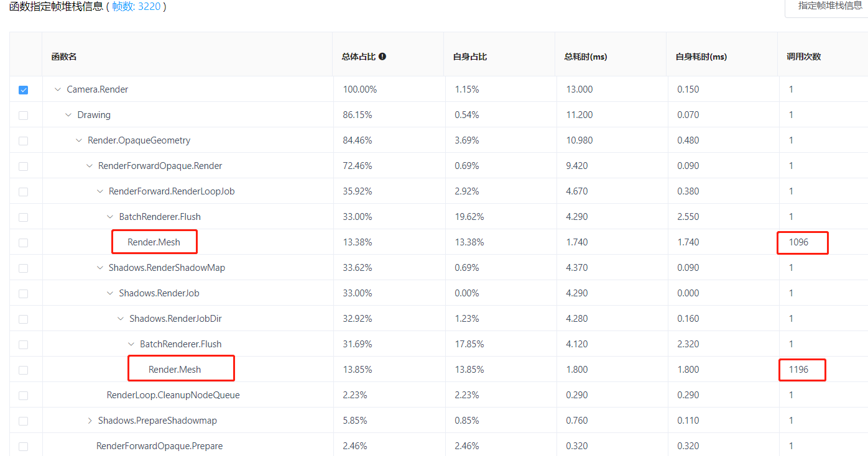Click the call count value 1196
This screenshot has height=456, width=868.
(x=799, y=370)
